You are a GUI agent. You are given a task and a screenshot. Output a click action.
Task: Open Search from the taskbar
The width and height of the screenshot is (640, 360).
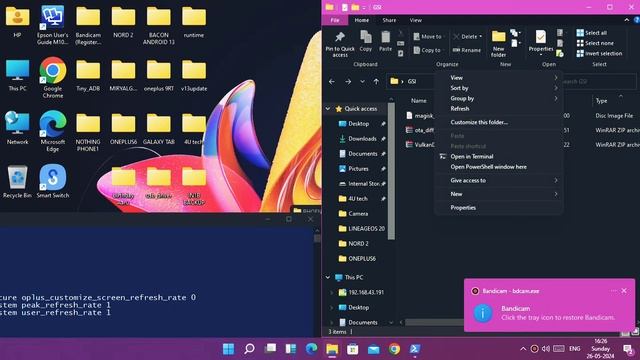click(249, 349)
